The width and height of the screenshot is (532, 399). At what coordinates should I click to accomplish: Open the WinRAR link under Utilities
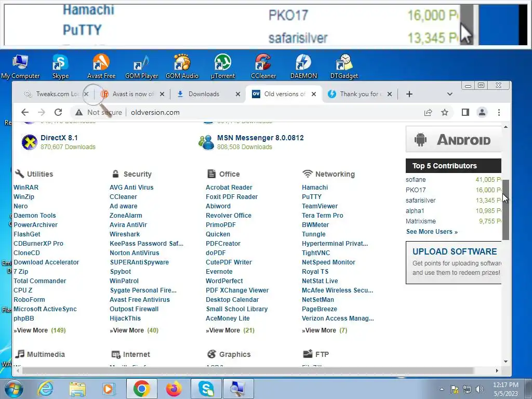coord(26,187)
